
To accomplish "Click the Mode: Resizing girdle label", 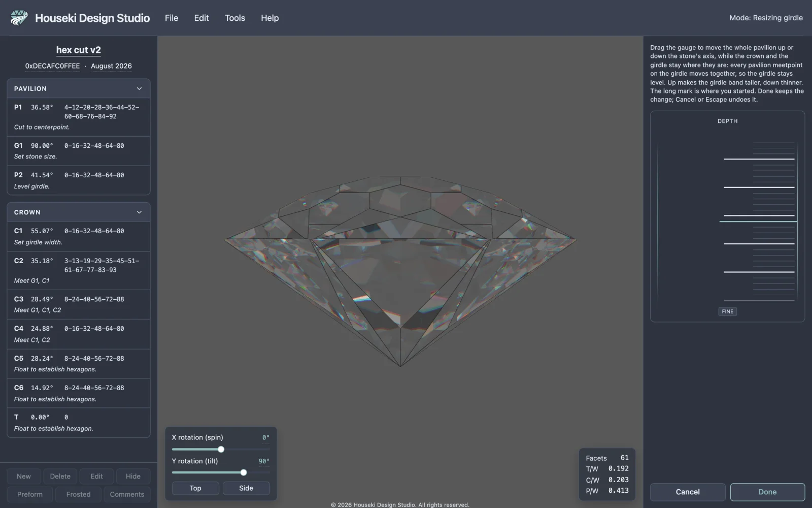I will [x=766, y=18].
